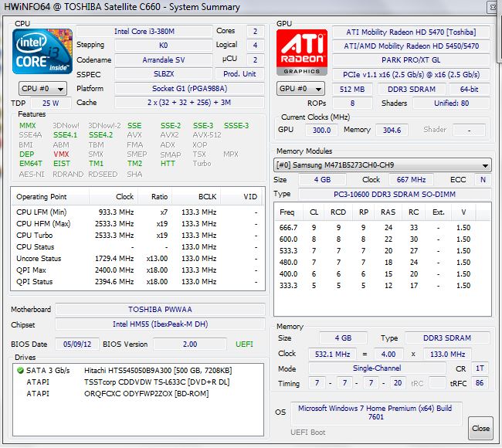Click the Arrandale SV codename field
This screenshot has width=502, height=448.
pyautogui.click(x=164, y=60)
